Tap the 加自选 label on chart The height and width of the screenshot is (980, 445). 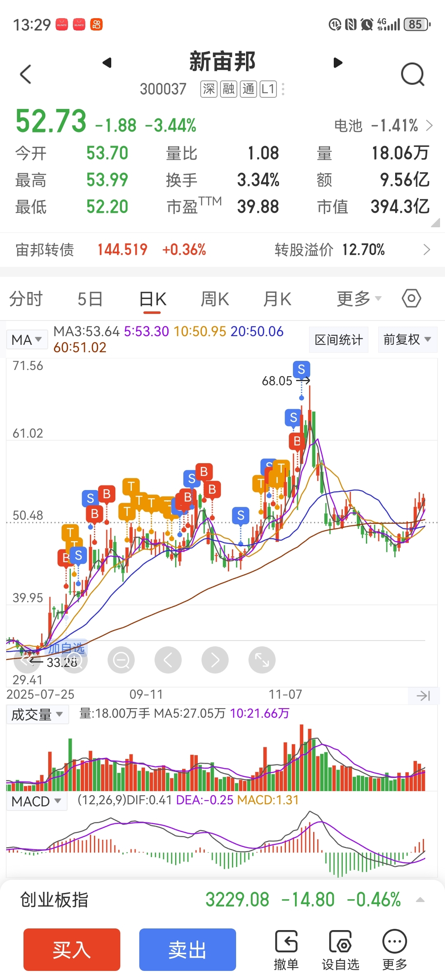66,648
